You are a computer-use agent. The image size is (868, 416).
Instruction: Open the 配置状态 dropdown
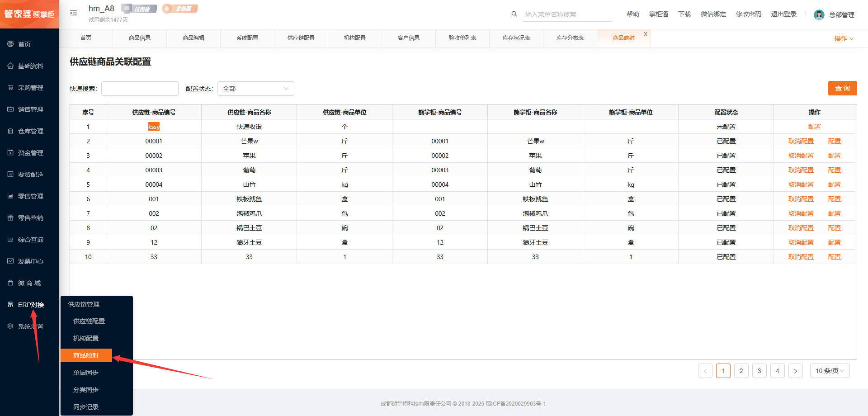256,89
